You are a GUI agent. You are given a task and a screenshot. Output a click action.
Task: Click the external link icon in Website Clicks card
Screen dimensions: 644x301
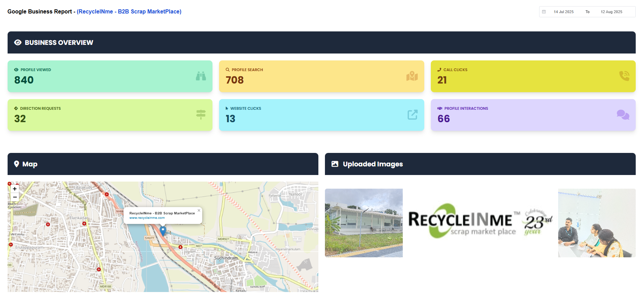412,115
